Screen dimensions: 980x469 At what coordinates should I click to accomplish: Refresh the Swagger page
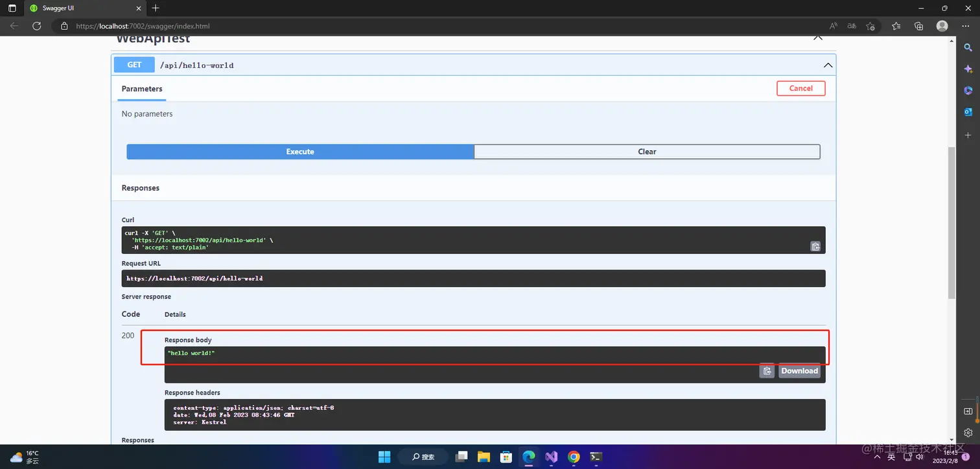[x=37, y=26]
